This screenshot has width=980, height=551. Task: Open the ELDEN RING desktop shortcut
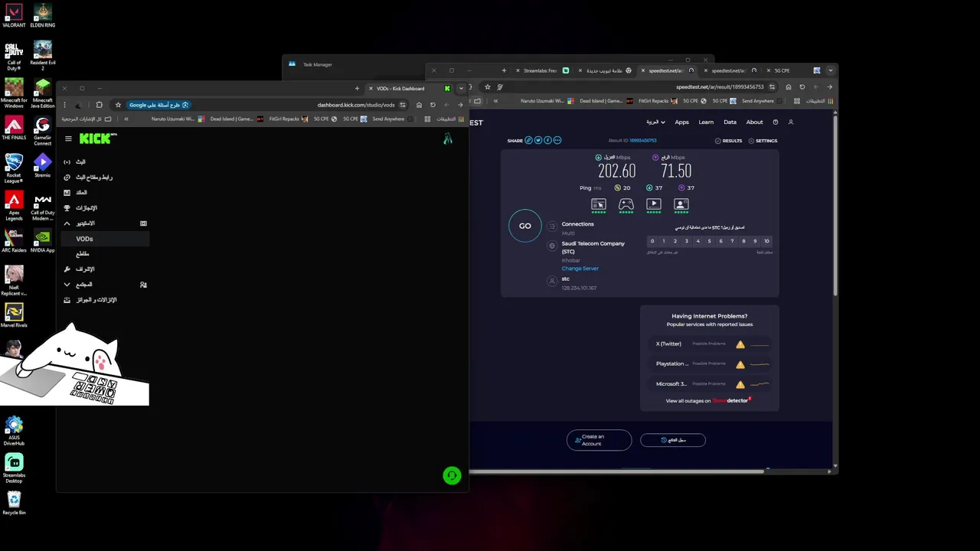[x=43, y=14]
